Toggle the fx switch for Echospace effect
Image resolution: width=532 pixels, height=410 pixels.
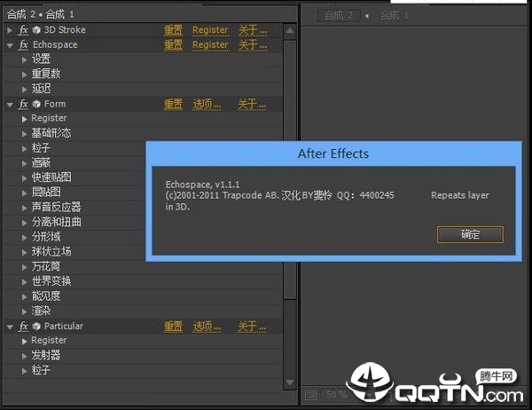pyautogui.click(x=24, y=44)
